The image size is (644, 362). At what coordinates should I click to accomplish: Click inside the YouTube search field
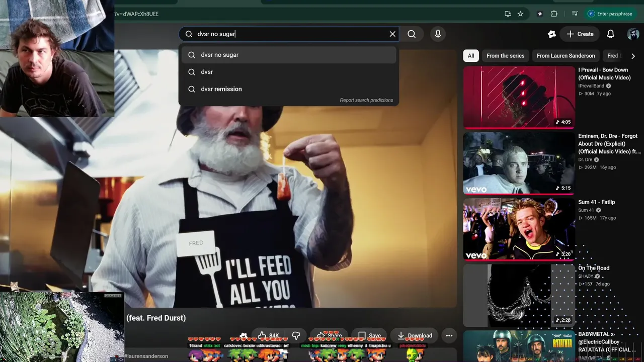(289, 34)
